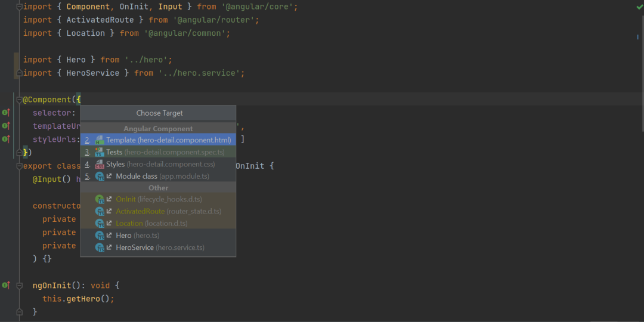The image size is (644, 322).
Task: Click the gutter marker icon beside styleUrls line
Action: pyautogui.click(x=6, y=139)
